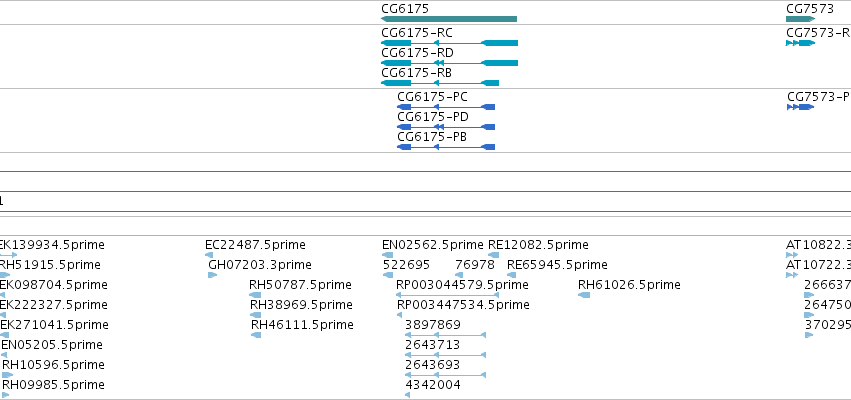Click the RH51915.5prime EST label
This screenshot has width=851, height=400.
pos(50,265)
